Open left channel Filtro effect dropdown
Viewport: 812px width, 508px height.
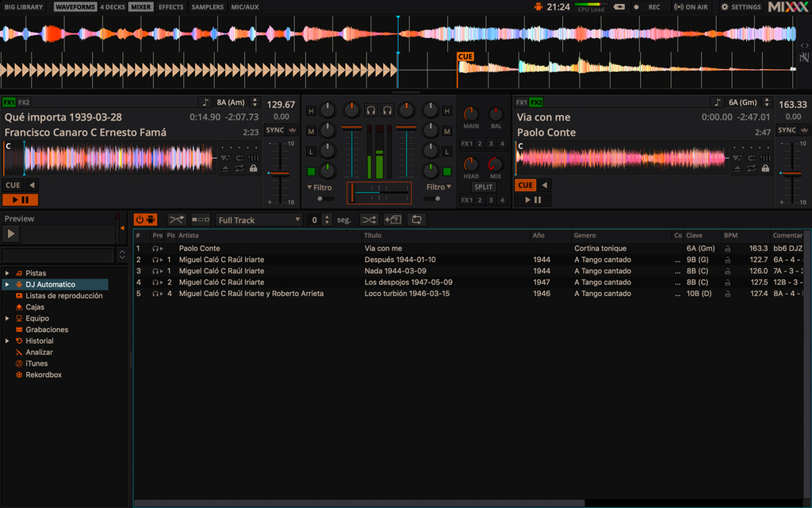coord(320,187)
